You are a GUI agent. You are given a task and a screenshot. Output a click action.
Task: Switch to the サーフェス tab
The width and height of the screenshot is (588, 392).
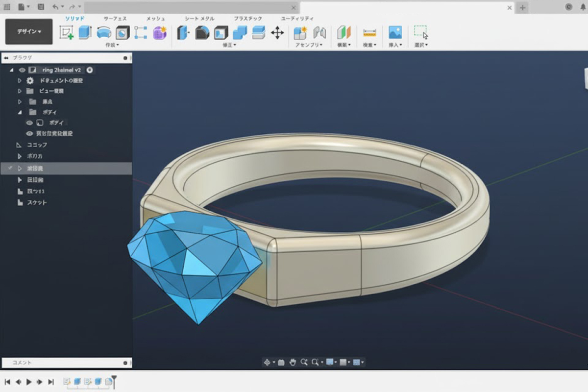[x=115, y=19]
